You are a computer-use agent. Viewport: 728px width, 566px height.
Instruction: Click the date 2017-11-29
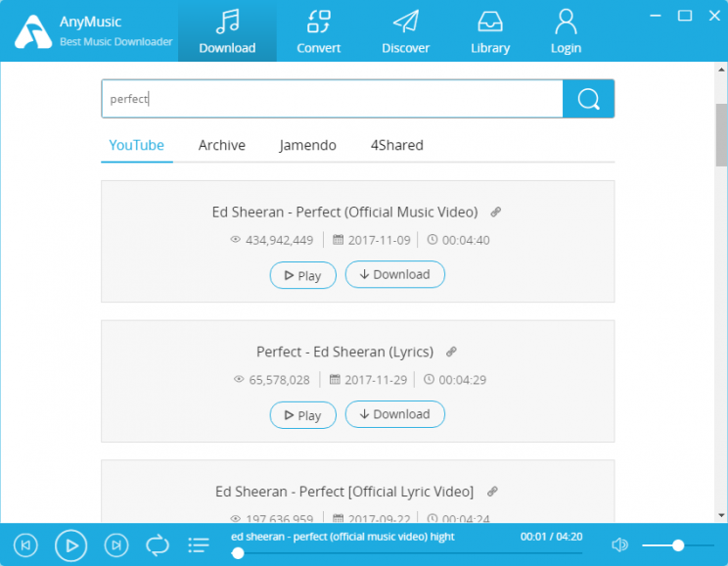(376, 380)
